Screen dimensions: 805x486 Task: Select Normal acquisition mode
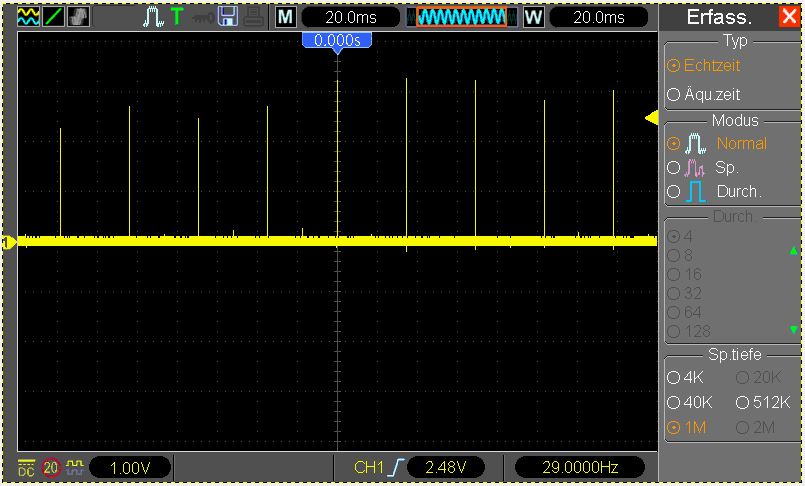click(x=717, y=143)
